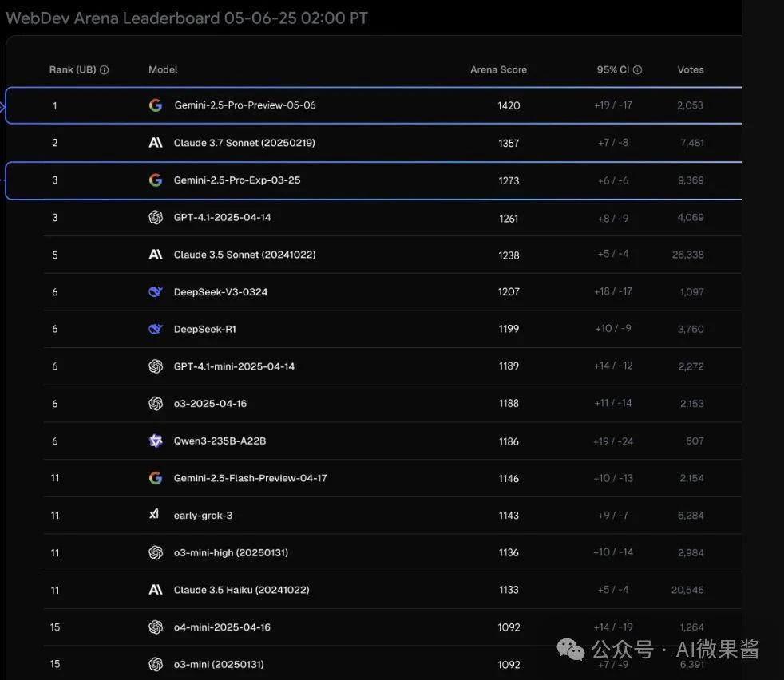Screen dimensions: 784x680
Task: Sort by the Model column header
Action: click(163, 70)
